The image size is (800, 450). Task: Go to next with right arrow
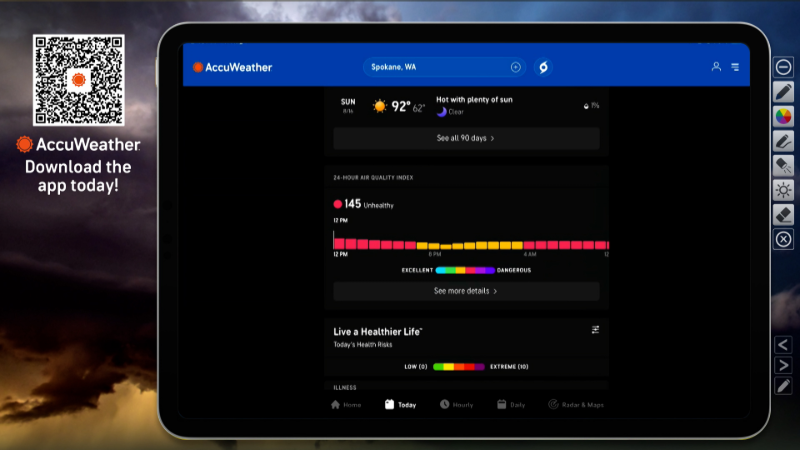coord(783,365)
